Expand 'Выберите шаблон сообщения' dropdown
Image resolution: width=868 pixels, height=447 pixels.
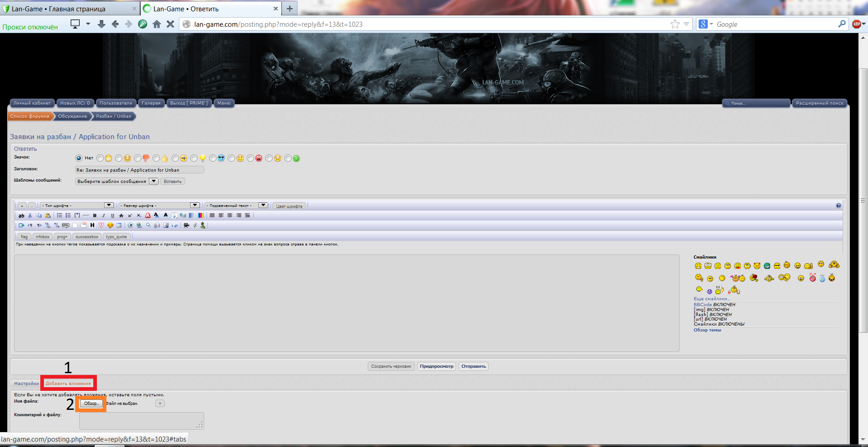[117, 182]
